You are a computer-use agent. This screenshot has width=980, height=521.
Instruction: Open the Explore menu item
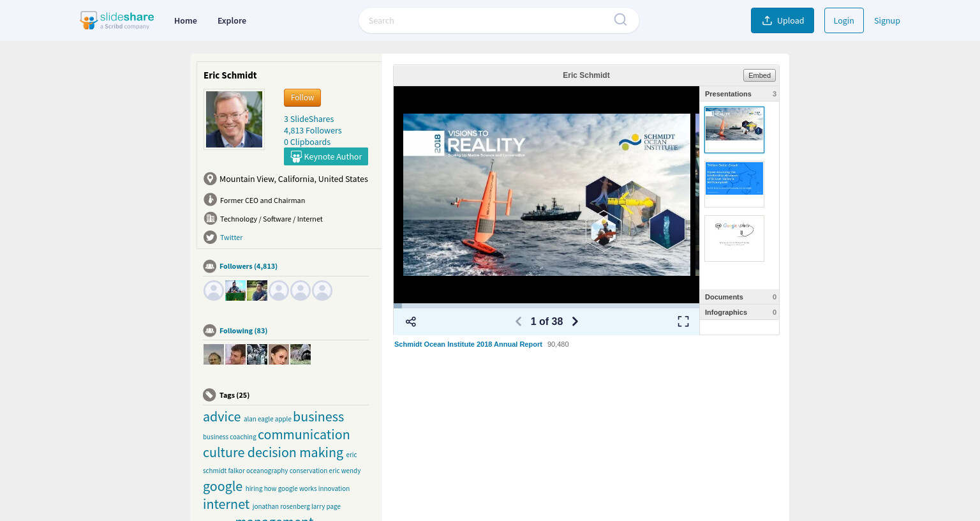tap(232, 20)
